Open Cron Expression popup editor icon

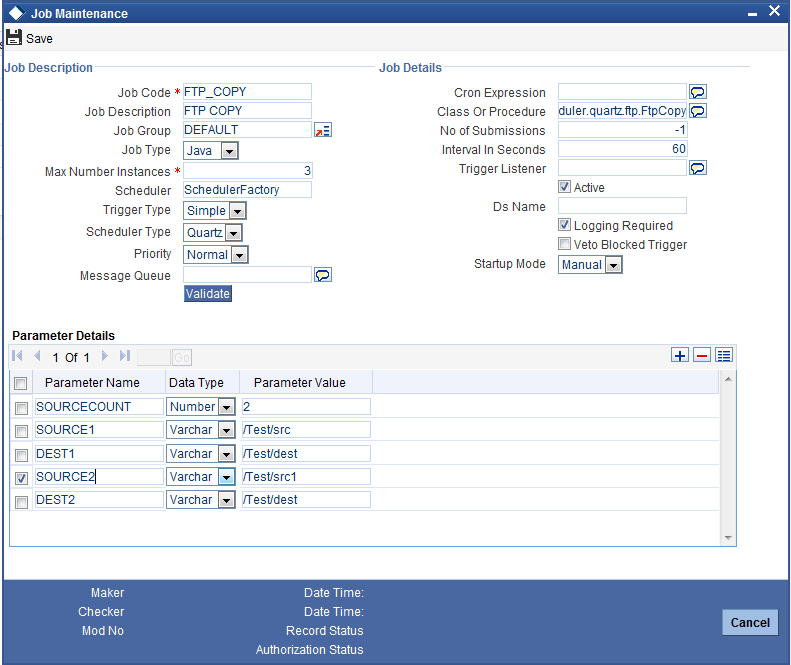tap(698, 92)
